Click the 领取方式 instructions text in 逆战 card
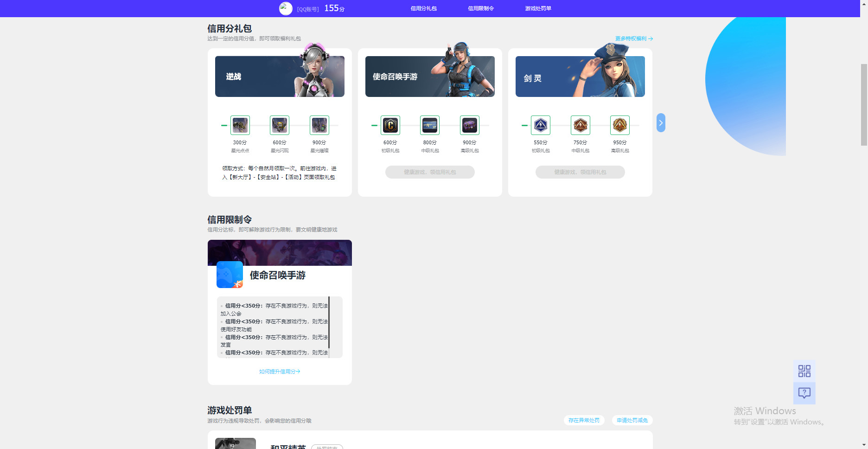This screenshot has height=449, width=868. click(x=280, y=173)
